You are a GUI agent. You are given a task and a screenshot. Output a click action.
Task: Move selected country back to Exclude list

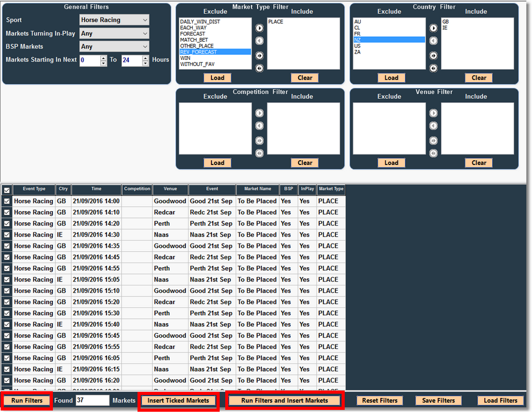(x=434, y=41)
